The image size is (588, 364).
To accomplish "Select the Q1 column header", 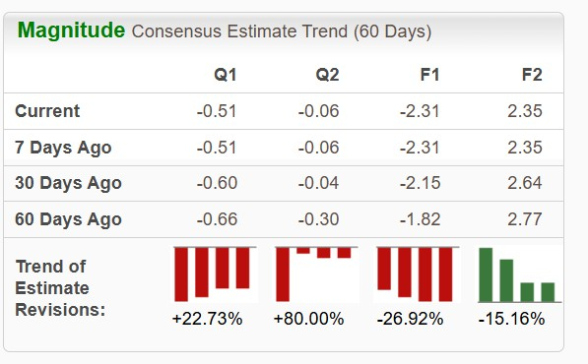I will coord(225,75).
